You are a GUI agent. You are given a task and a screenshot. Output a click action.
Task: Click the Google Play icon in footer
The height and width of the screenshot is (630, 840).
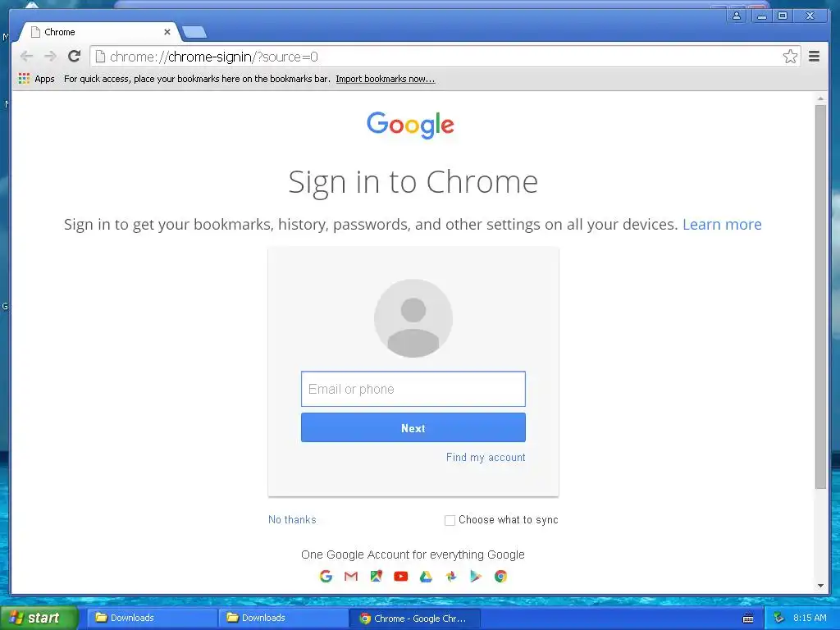(x=476, y=577)
